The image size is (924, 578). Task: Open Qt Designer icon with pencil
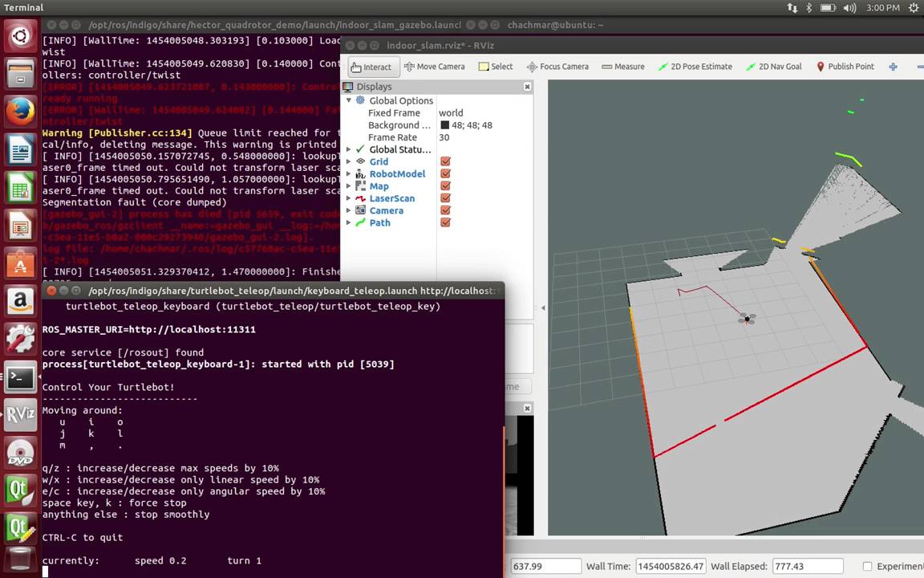coord(21,528)
